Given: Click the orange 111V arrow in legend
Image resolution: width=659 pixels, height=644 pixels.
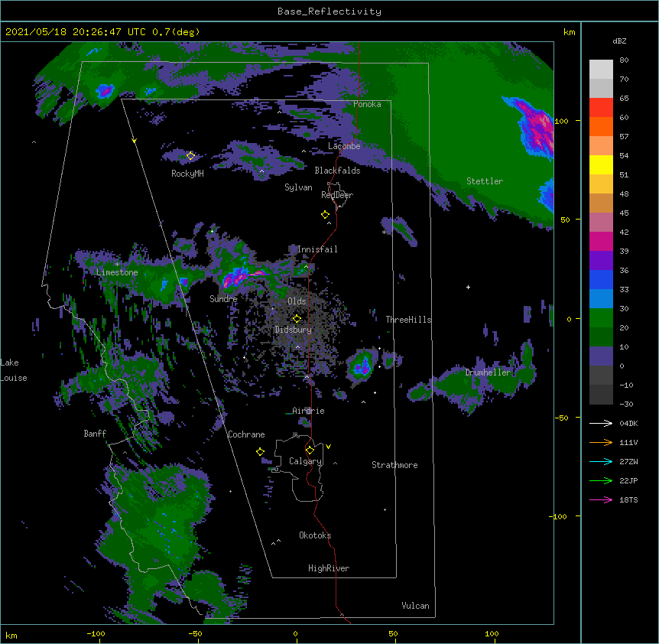Looking at the screenshot, I should click(601, 442).
